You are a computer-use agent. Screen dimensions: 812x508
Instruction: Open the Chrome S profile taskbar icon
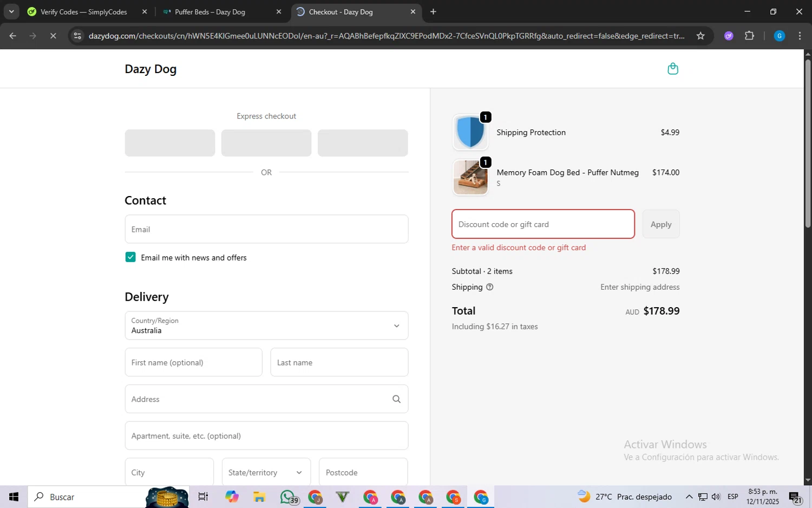coord(453,497)
